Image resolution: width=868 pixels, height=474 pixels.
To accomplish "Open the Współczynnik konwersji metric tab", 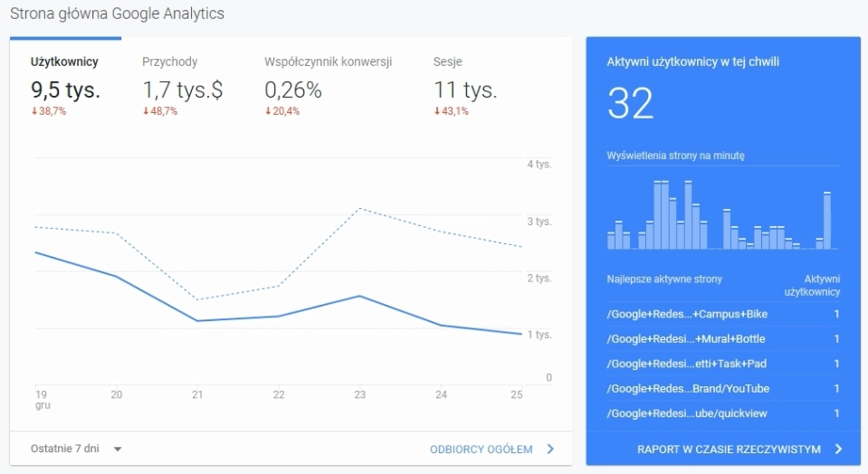I will (328, 62).
